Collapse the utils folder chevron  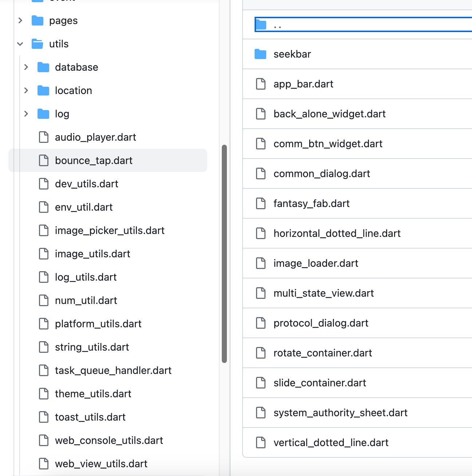click(20, 44)
